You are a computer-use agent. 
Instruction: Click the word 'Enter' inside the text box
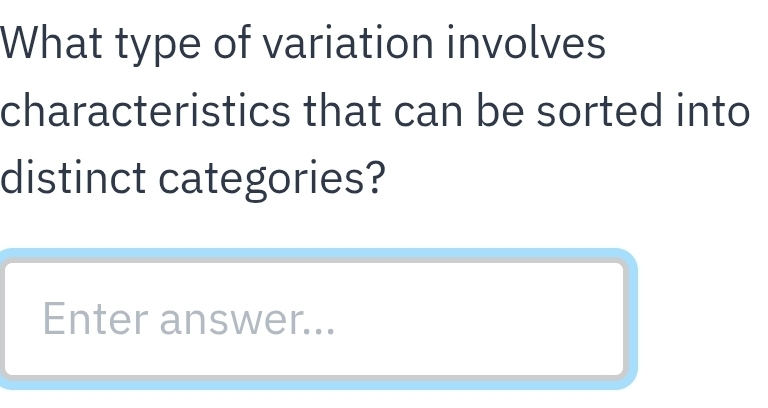tap(96, 319)
